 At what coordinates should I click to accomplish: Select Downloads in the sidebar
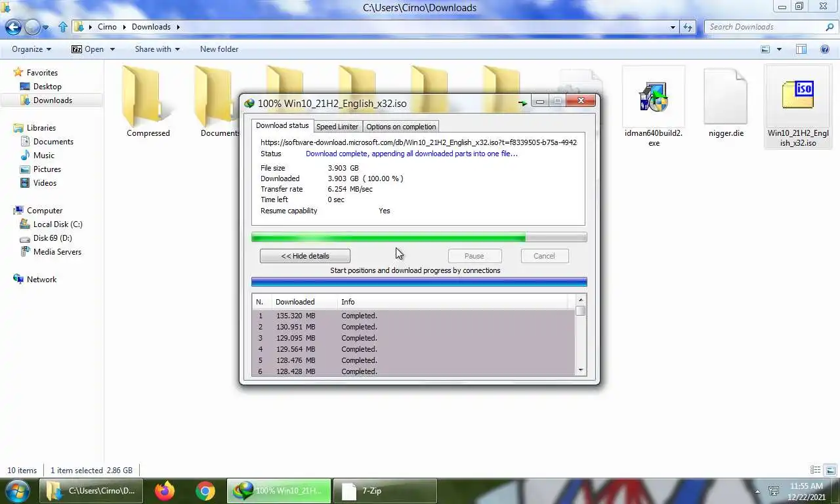coord(52,100)
